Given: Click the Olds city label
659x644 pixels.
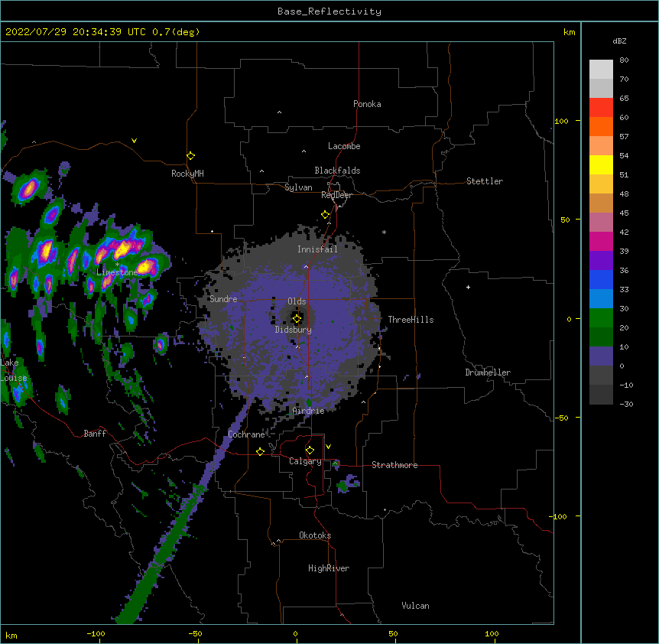Looking at the screenshot, I should (x=297, y=301).
